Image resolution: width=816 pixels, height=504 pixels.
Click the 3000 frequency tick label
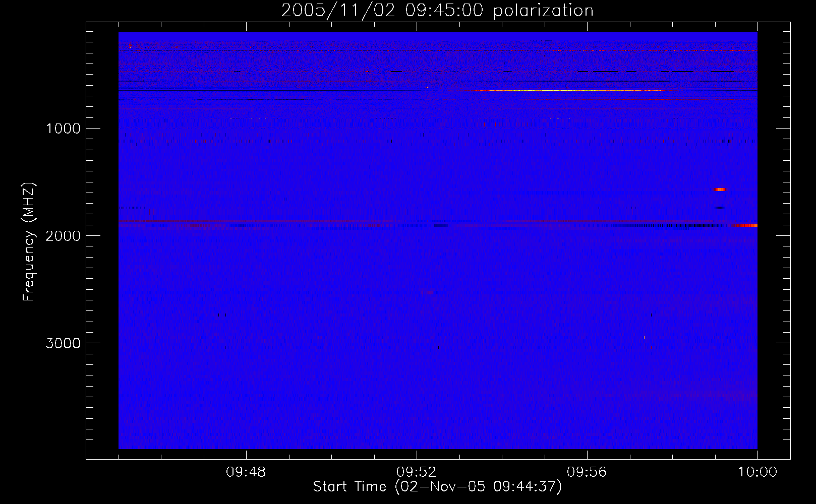(63, 343)
